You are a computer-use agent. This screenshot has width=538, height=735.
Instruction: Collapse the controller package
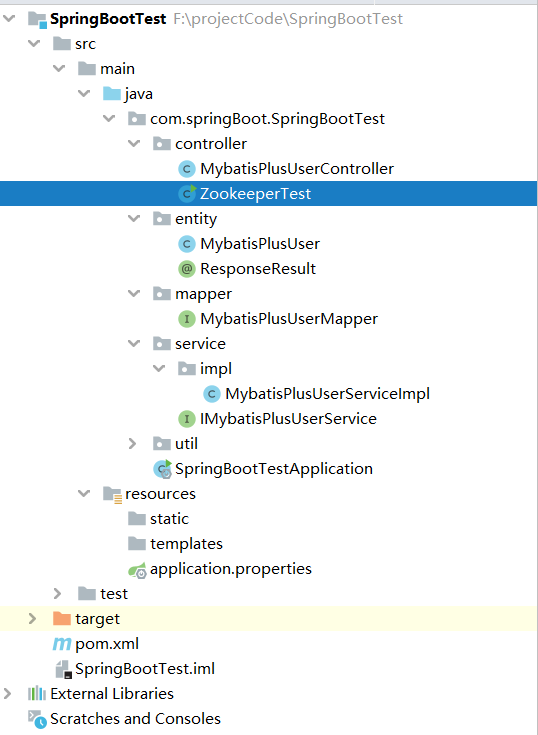click(x=134, y=143)
